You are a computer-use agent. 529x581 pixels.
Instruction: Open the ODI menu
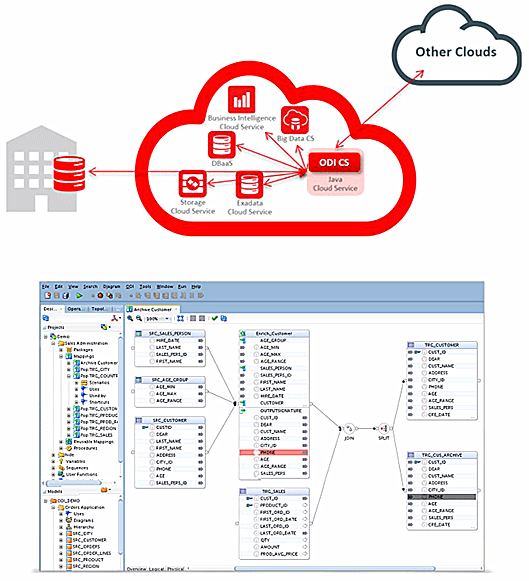click(130, 286)
